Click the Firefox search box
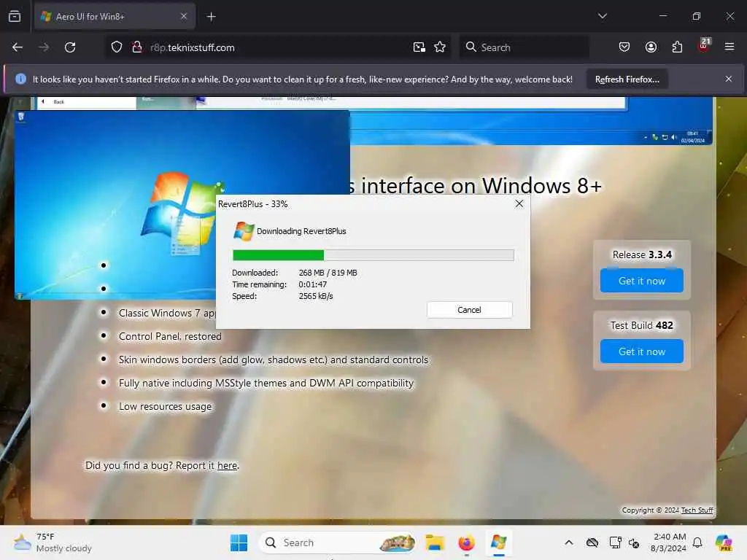Image resolution: width=747 pixels, height=560 pixels. tap(524, 47)
